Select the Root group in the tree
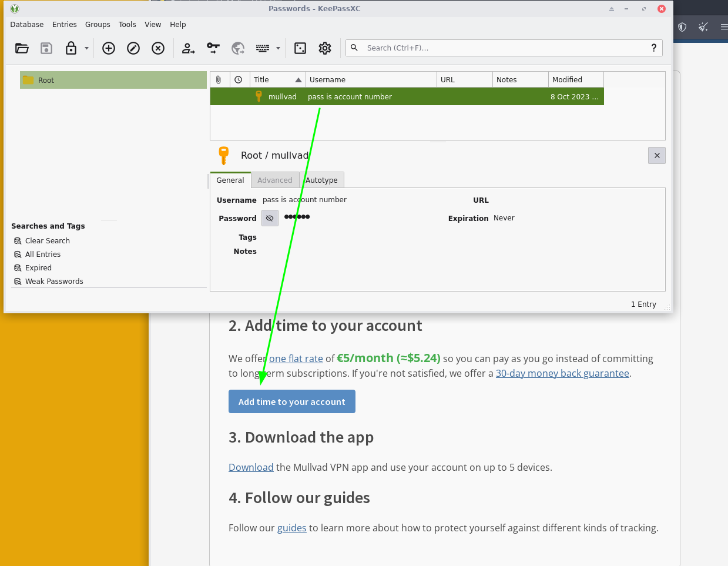Screen dimensions: 728x566 [113, 80]
